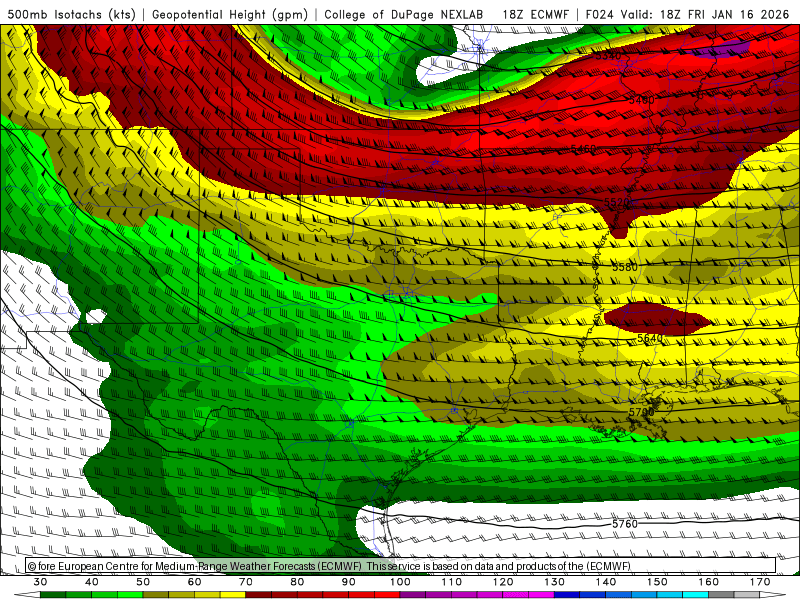
Task: Select the 60 knot color scale label
Action: coord(194,582)
